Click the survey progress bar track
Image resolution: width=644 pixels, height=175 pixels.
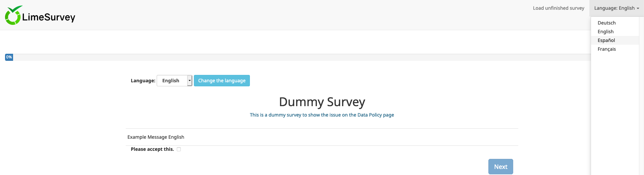[x=302, y=57]
